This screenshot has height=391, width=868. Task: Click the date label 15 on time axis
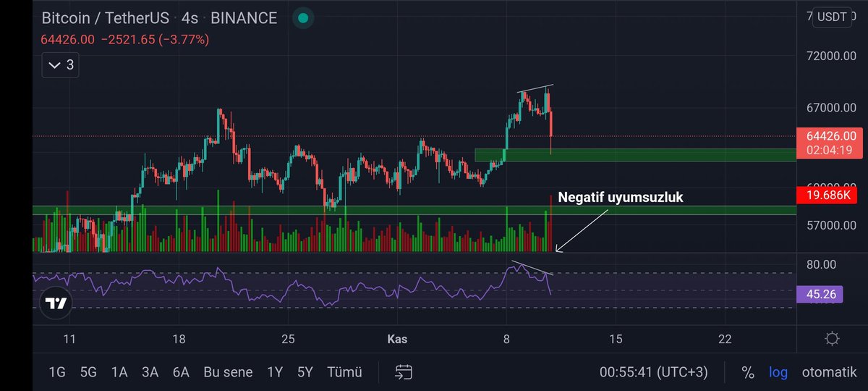[x=616, y=339]
